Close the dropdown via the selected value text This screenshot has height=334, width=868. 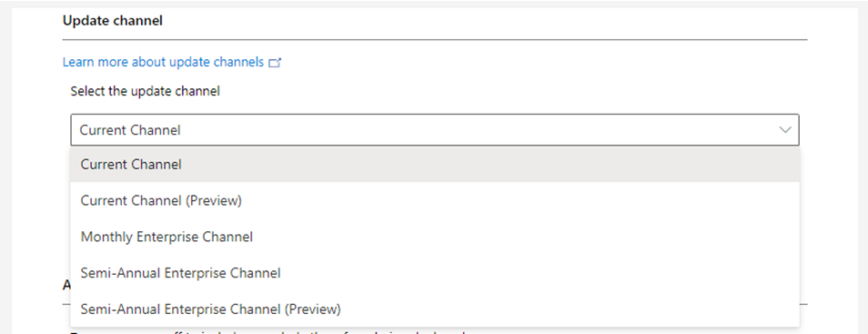130,130
